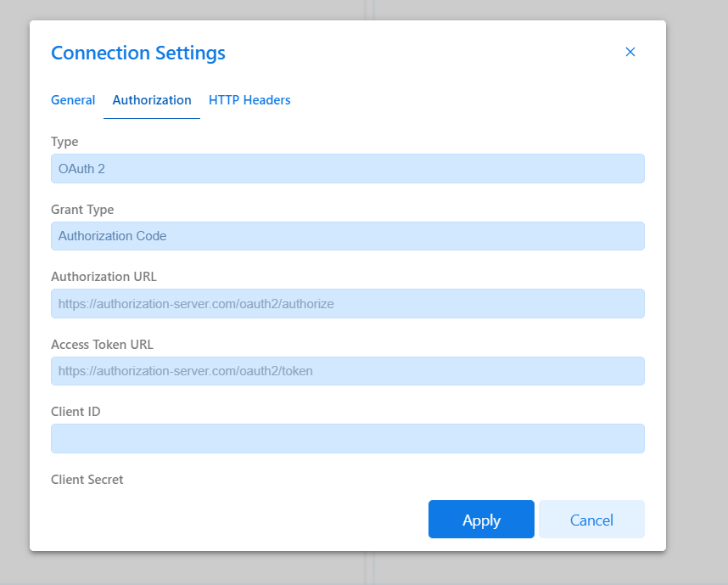This screenshot has height=585, width=728.
Task: Open the Type dropdown showing OAuth 2
Action: (347, 168)
